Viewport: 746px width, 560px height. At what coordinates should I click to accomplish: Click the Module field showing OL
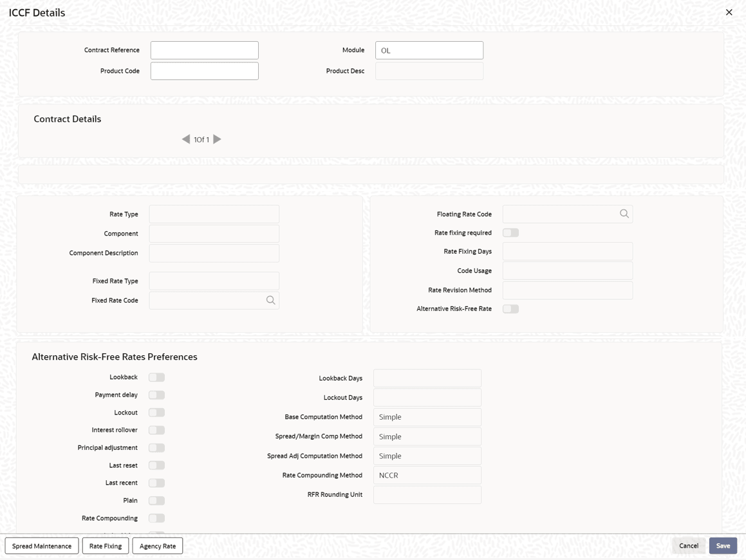(x=429, y=50)
